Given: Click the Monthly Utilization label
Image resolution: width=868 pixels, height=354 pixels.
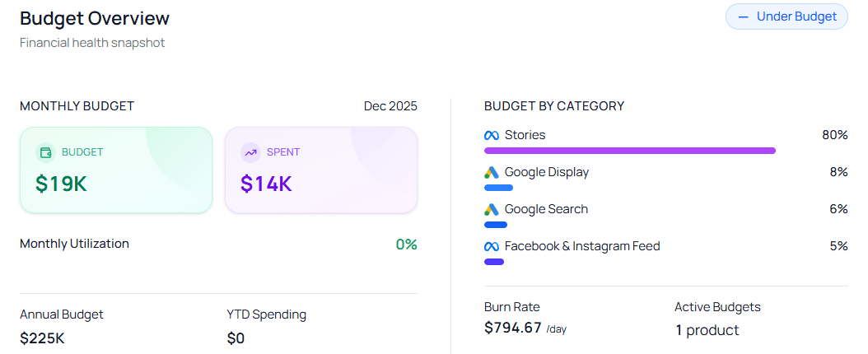Looking at the screenshot, I should 75,244.
